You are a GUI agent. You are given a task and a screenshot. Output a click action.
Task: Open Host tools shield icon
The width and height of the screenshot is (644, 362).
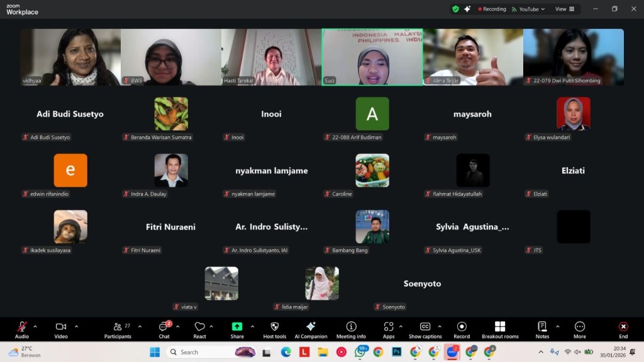pos(274,329)
